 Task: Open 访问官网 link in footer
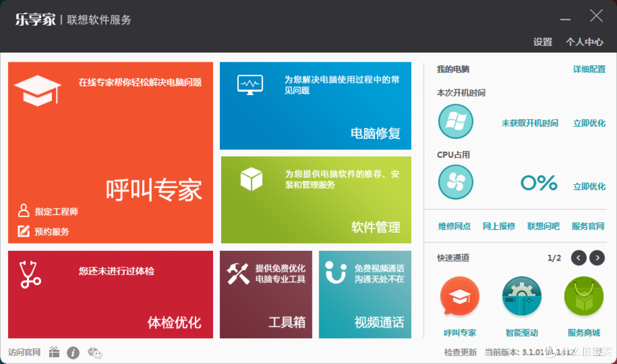coord(25,352)
